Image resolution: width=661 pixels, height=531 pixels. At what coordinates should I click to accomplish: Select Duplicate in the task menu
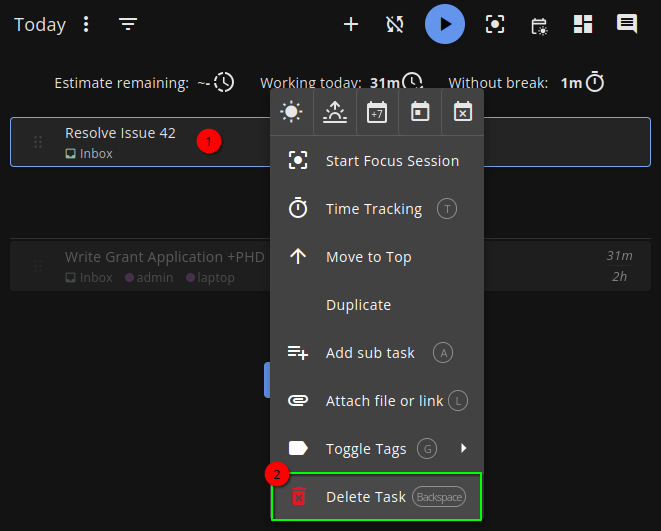coord(358,305)
